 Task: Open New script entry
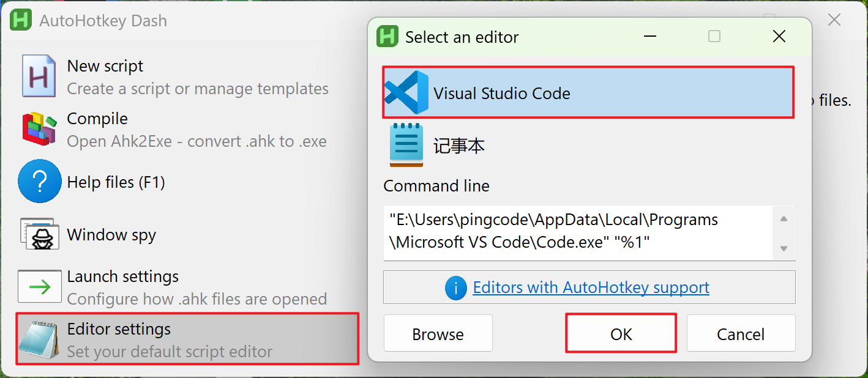pyautogui.click(x=187, y=76)
